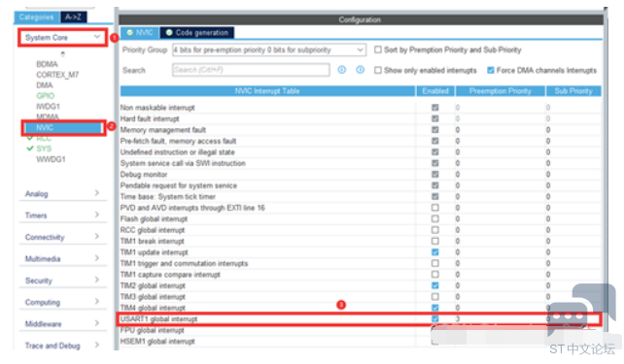The image size is (624, 364).
Task: Expand the System Core category dropdown
Action: pyautogui.click(x=62, y=37)
